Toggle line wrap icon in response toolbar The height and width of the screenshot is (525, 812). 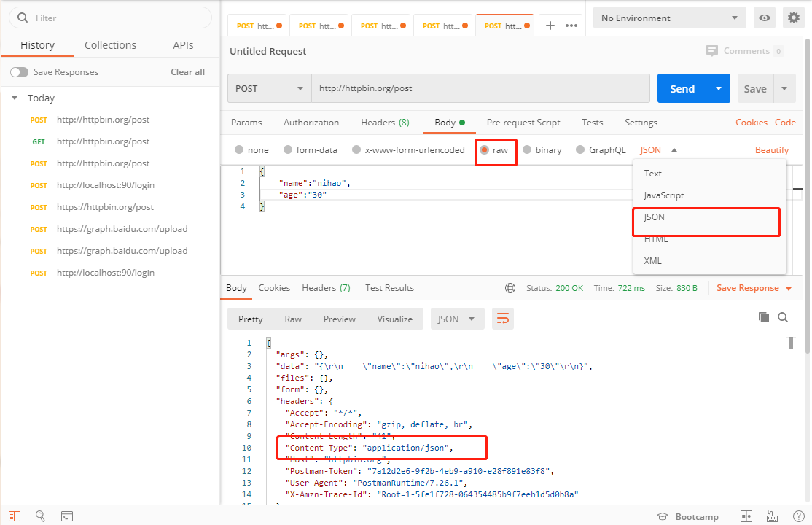(x=502, y=319)
